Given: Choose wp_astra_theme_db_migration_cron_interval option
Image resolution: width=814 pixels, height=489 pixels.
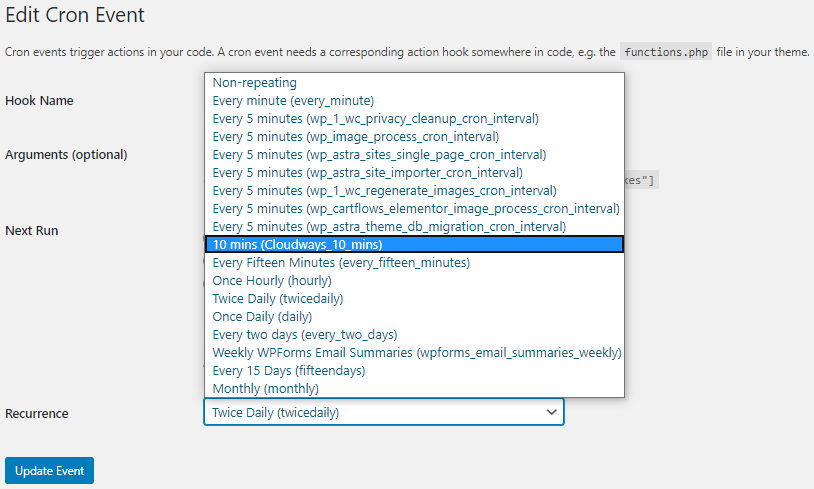Looking at the screenshot, I should click(x=389, y=227).
